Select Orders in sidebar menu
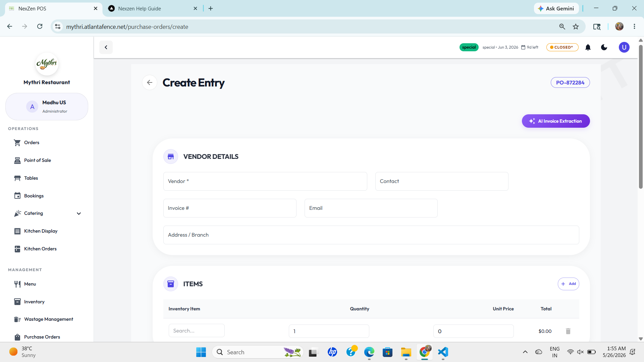Screen dimensions: 644x362 tap(47, 143)
